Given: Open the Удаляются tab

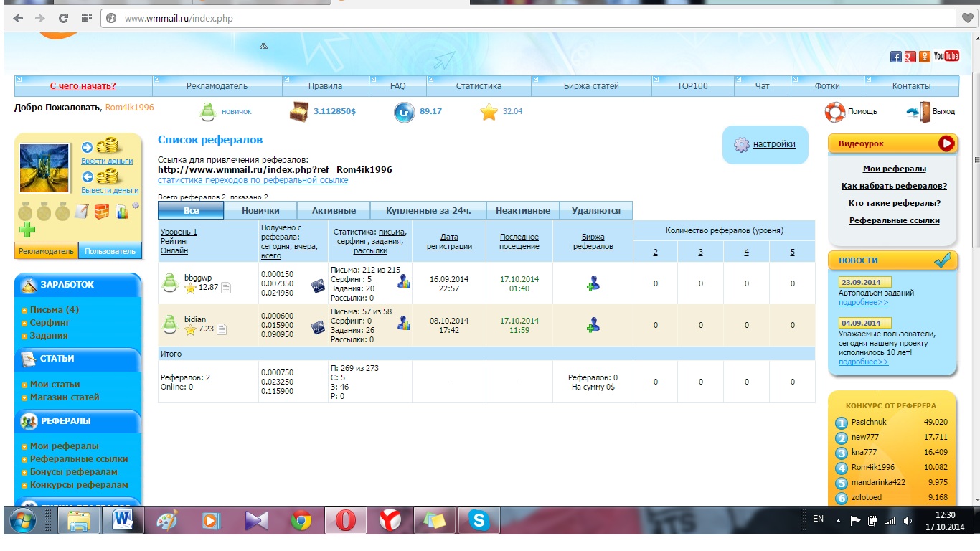Looking at the screenshot, I should click(596, 210).
